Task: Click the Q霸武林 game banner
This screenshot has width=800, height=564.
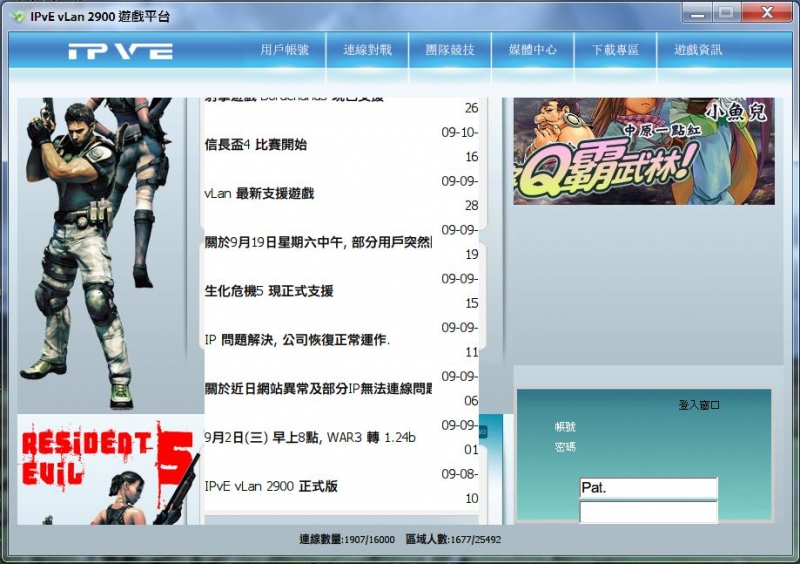Action: point(644,151)
